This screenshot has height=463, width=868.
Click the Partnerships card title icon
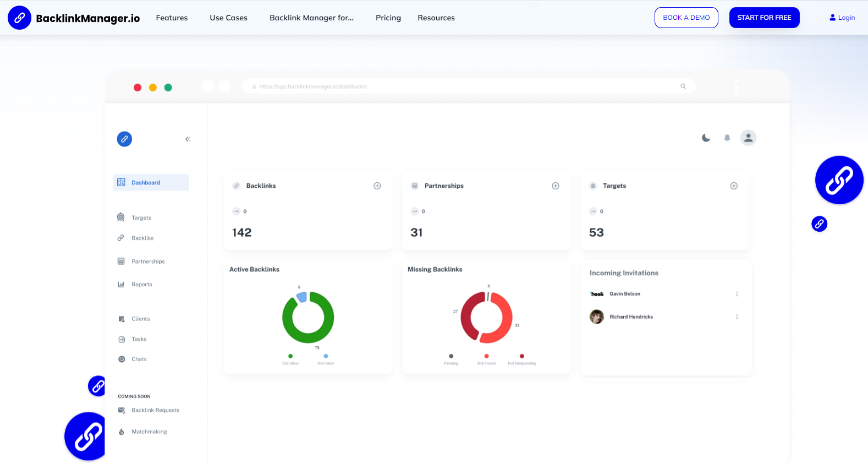(415, 186)
